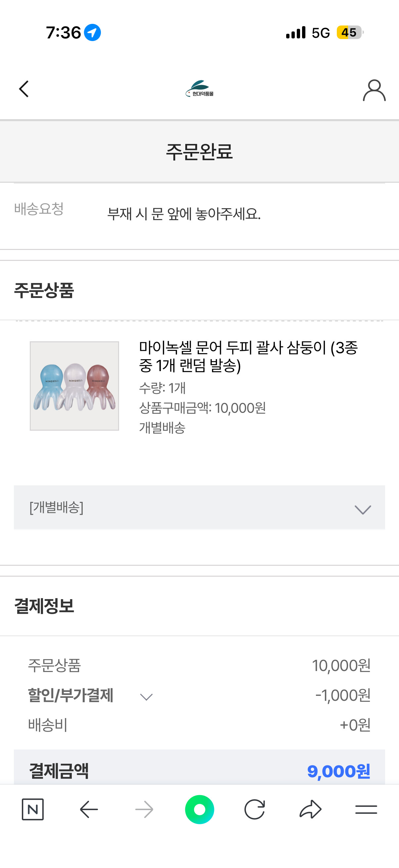This screenshot has height=868, width=399.
Task: Go back using the browser back arrow
Action: click(89, 809)
